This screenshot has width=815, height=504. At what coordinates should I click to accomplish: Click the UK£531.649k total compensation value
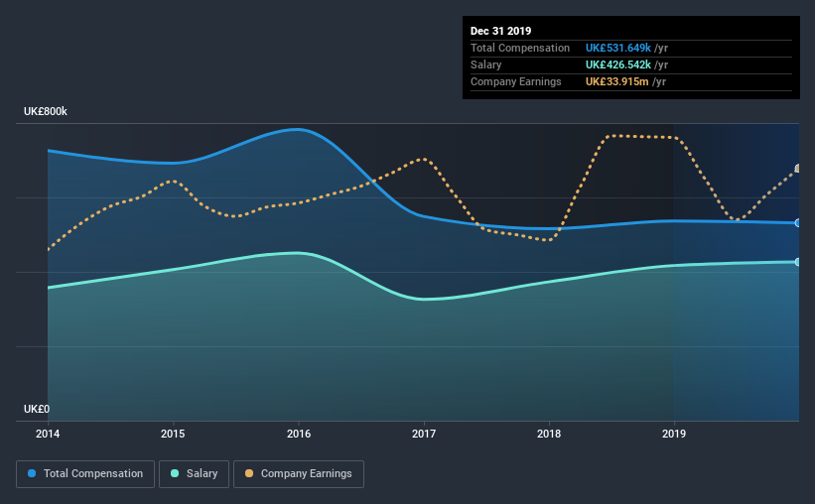[x=618, y=48]
